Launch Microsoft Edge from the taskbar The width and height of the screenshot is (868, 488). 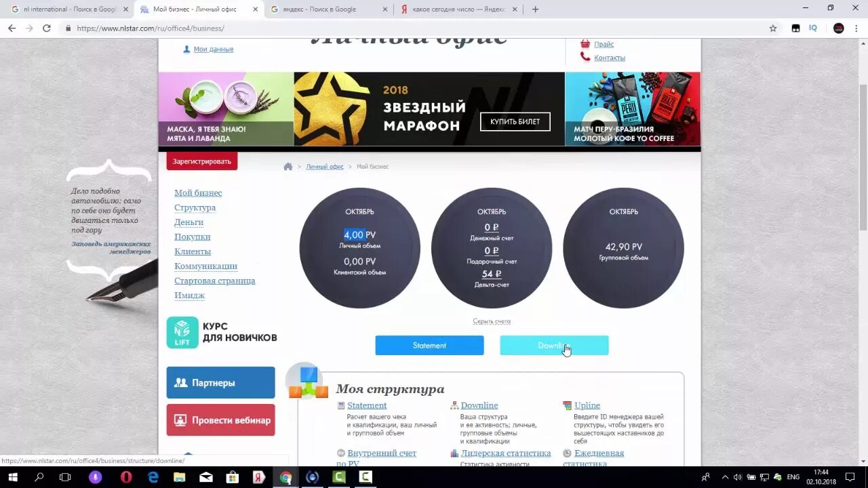[x=153, y=477]
